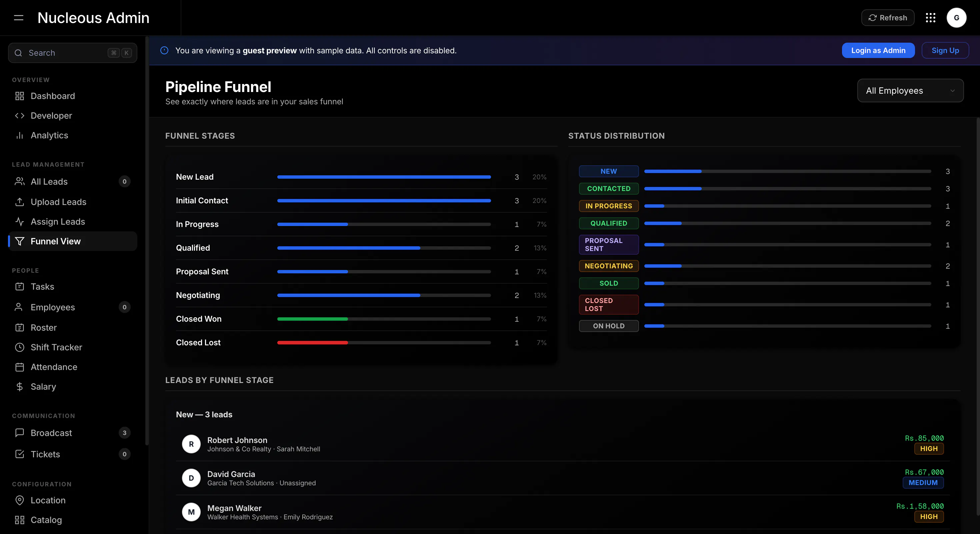The image size is (980, 534).
Task: Click the Salary dollar-sign icon
Action: 19,386
